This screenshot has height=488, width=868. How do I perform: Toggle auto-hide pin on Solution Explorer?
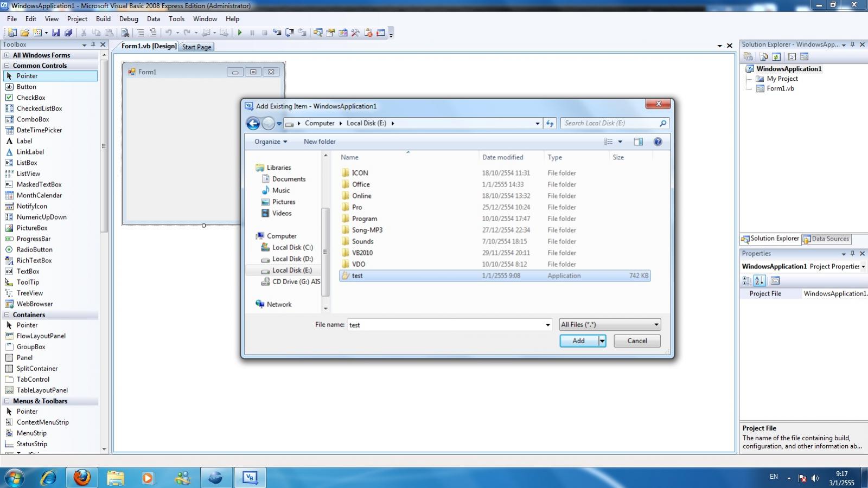tap(853, 44)
